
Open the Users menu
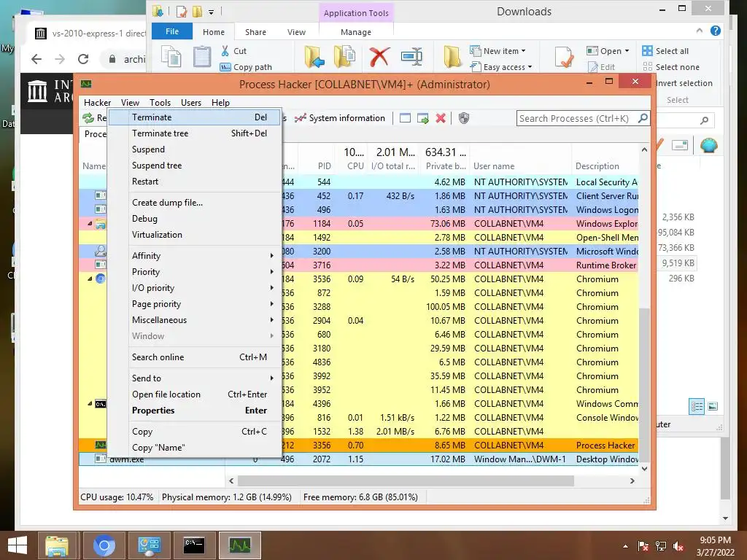tap(191, 102)
